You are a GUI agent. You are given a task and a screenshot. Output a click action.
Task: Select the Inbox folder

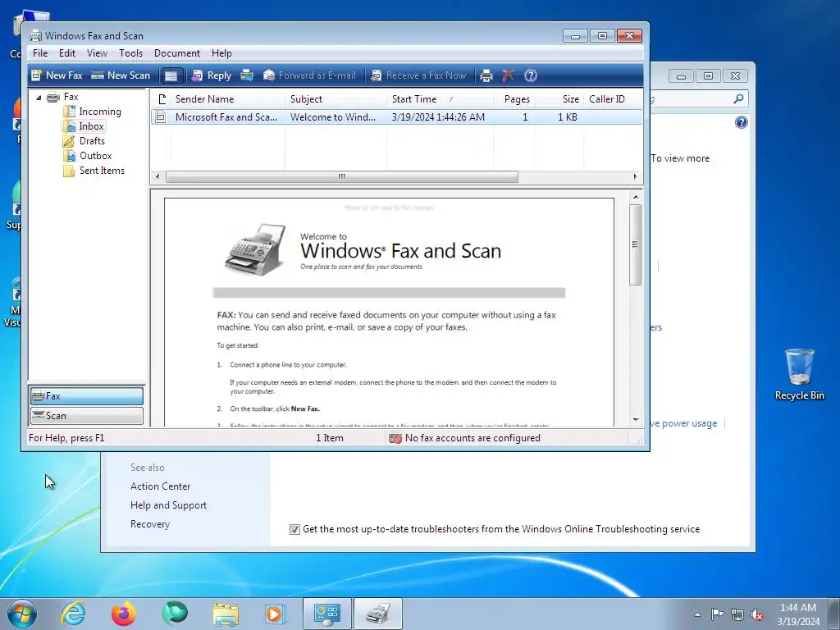tap(91, 126)
